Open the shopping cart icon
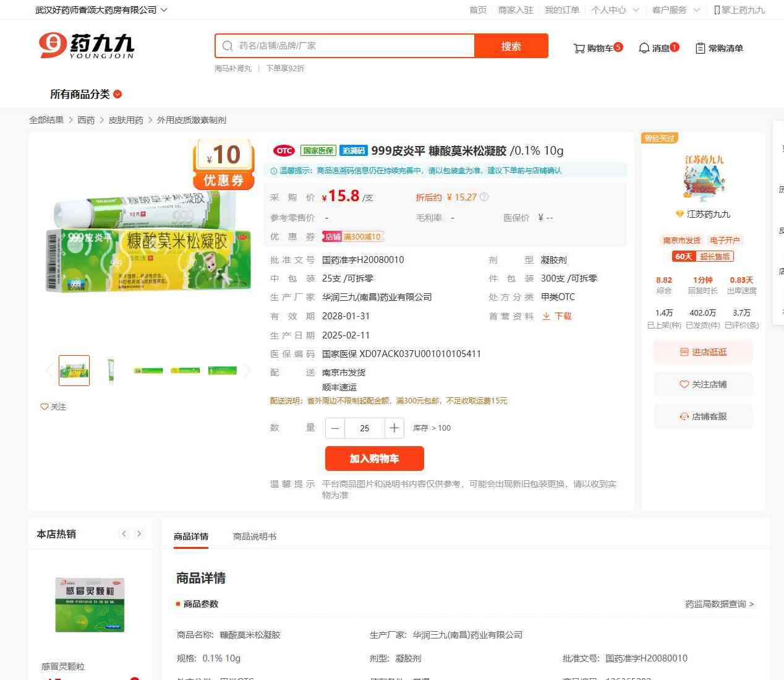The width and height of the screenshot is (784, 680). click(x=579, y=48)
